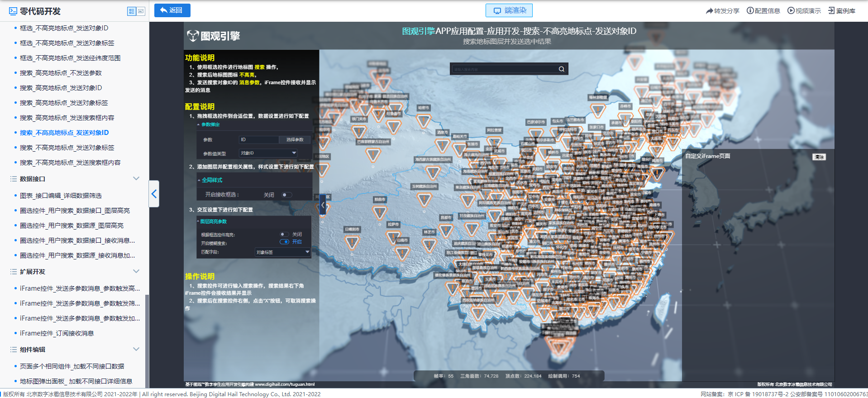Click the magnifier icon in map search box

[561, 69]
